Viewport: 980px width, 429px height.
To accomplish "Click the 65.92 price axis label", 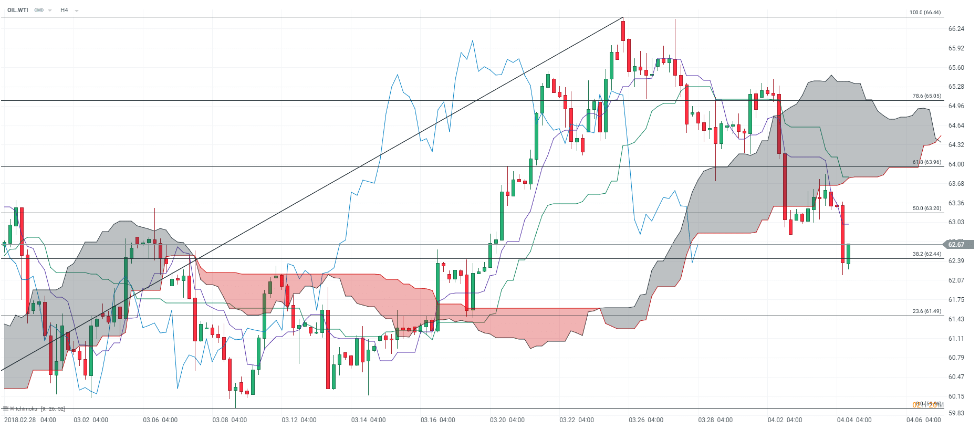I will point(956,48).
